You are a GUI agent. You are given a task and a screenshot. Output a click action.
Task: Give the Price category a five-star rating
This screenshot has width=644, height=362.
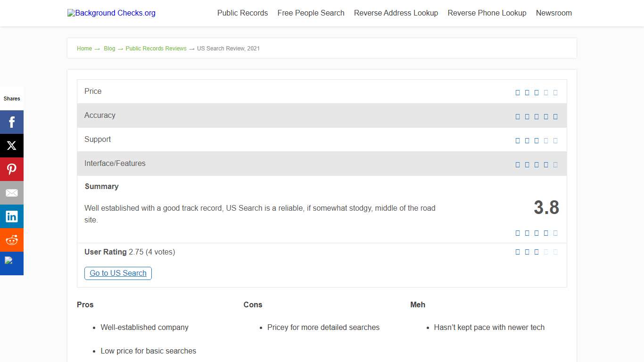pyautogui.click(x=555, y=92)
